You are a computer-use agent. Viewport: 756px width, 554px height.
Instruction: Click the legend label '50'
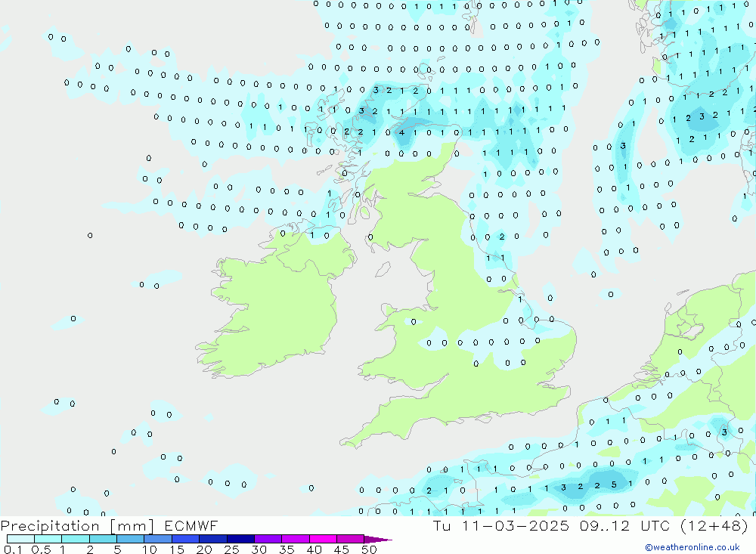tap(369, 549)
